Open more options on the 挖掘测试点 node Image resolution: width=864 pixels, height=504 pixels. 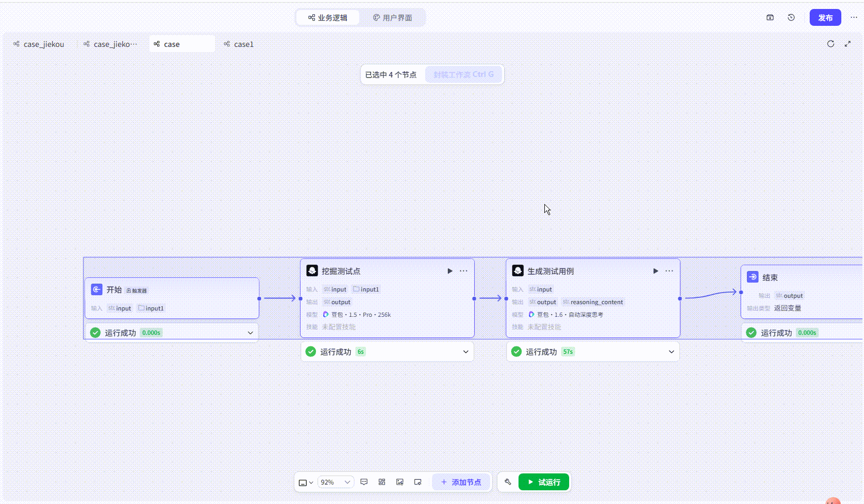[464, 271]
